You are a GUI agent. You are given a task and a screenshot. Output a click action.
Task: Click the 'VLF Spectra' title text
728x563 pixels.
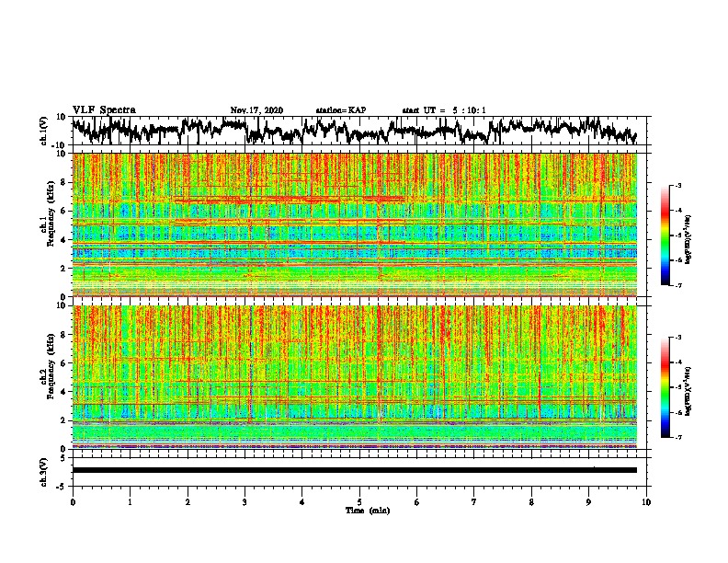pos(104,110)
